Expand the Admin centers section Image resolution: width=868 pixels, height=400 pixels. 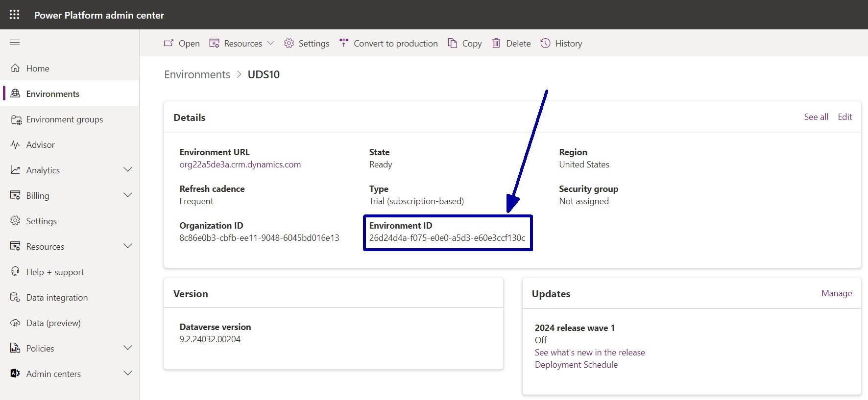[128, 374]
